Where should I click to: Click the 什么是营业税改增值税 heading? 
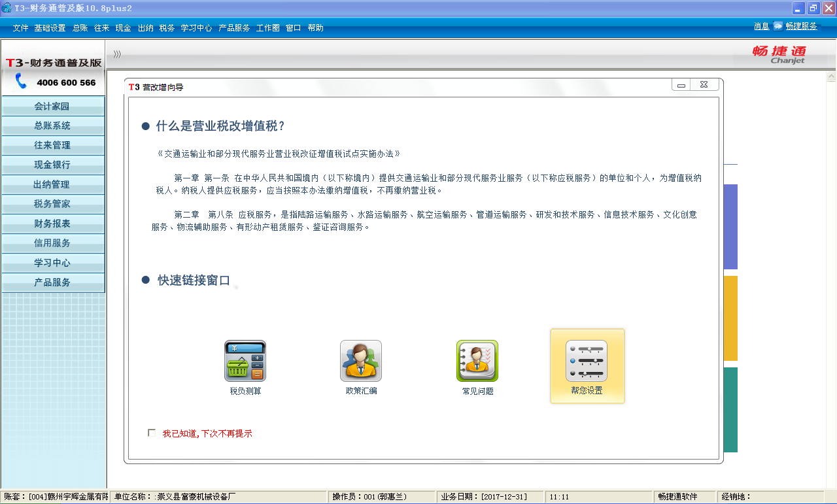pos(221,126)
